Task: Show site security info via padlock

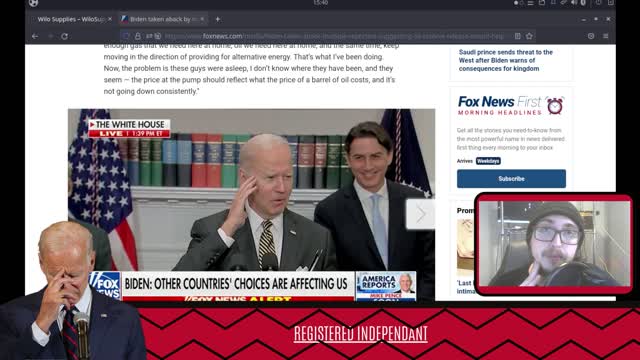Action: [x=138, y=36]
